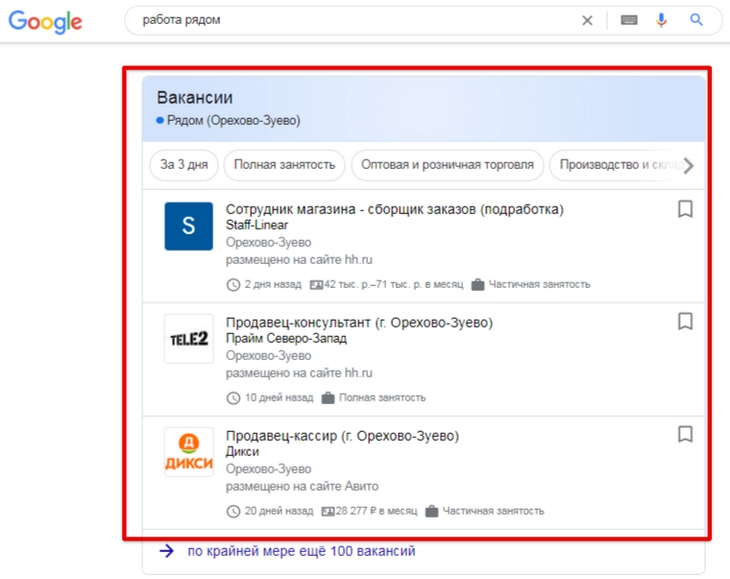Bookmark the Сотрудник магазина vacancy
Viewport: 730px width, 579px height.
[x=685, y=209]
